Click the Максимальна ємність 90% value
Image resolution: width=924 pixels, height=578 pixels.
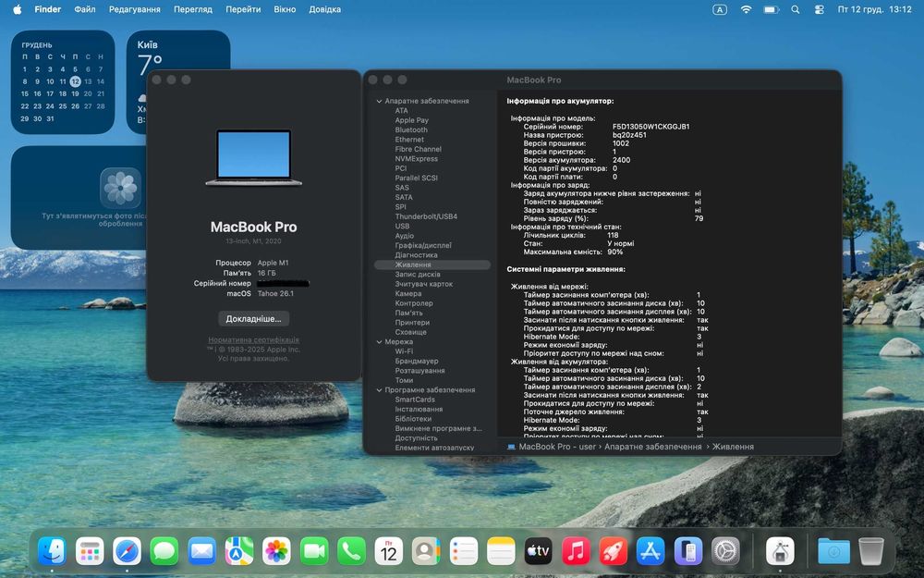coord(615,252)
